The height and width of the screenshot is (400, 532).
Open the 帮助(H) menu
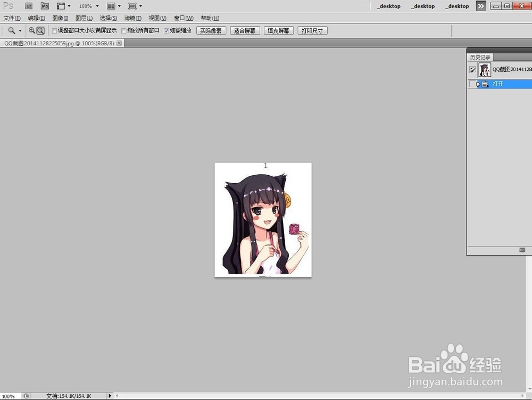pos(210,18)
